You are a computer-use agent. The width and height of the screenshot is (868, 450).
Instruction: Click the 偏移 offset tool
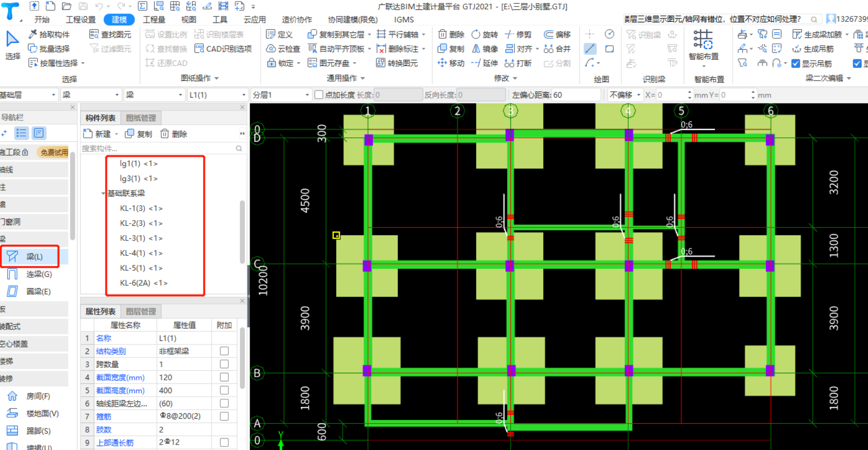pyautogui.click(x=557, y=34)
